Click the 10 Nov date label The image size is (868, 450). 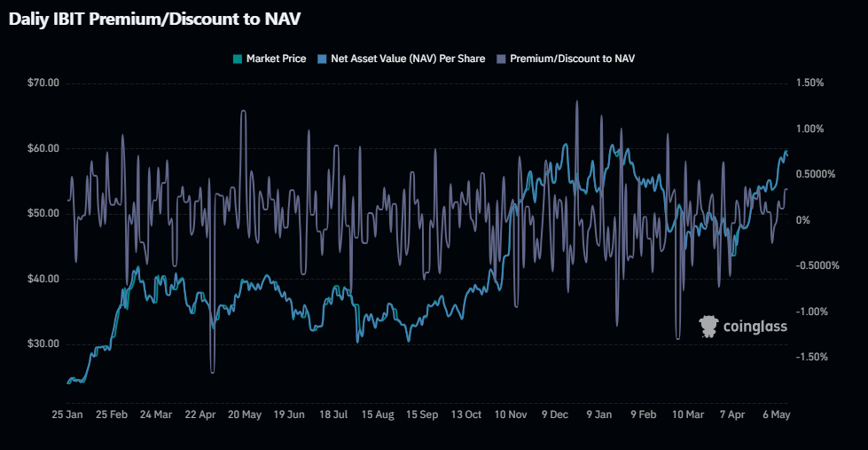[511, 414]
